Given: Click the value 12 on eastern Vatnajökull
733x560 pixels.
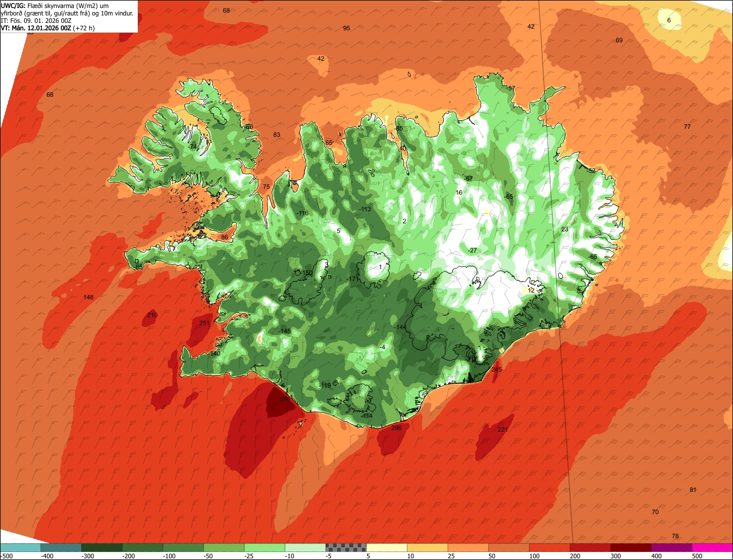Looking at the screenshot, I should pos(531,290).
